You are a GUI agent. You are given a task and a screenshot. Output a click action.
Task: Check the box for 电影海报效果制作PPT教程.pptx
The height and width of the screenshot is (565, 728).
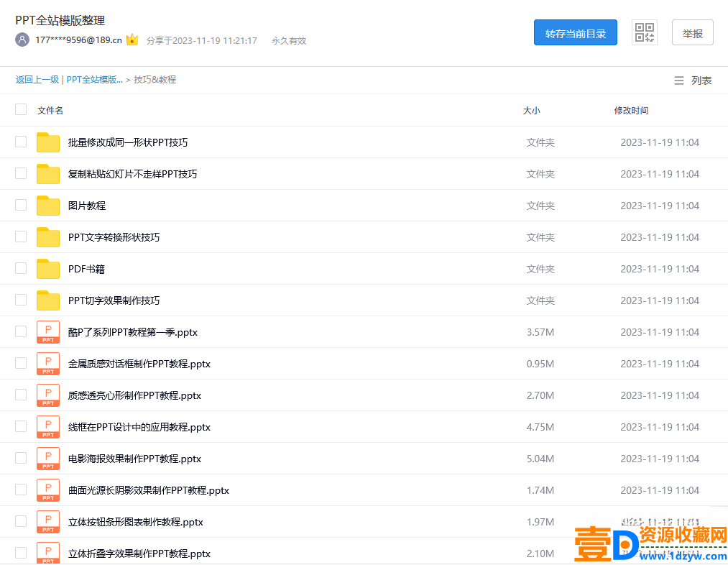coord(21,457)
